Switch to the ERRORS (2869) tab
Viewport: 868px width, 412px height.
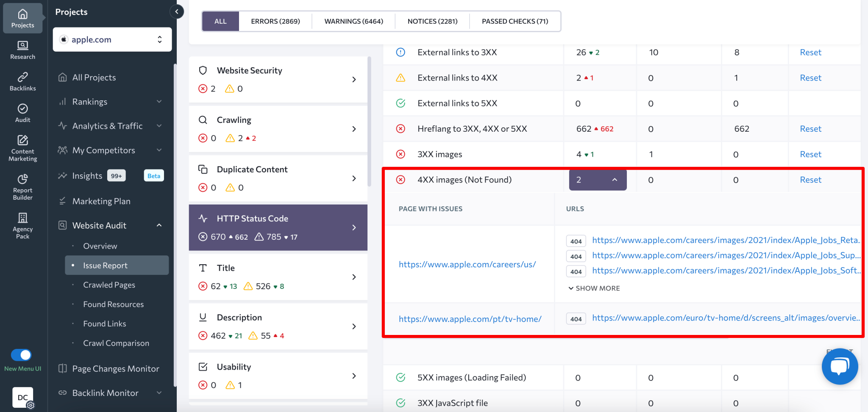(x=275, y=21)
